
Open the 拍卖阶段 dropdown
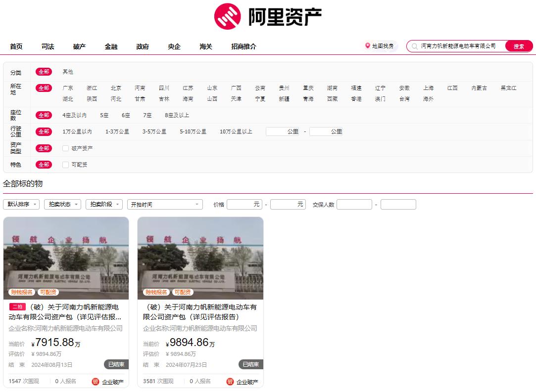[104, 204]
